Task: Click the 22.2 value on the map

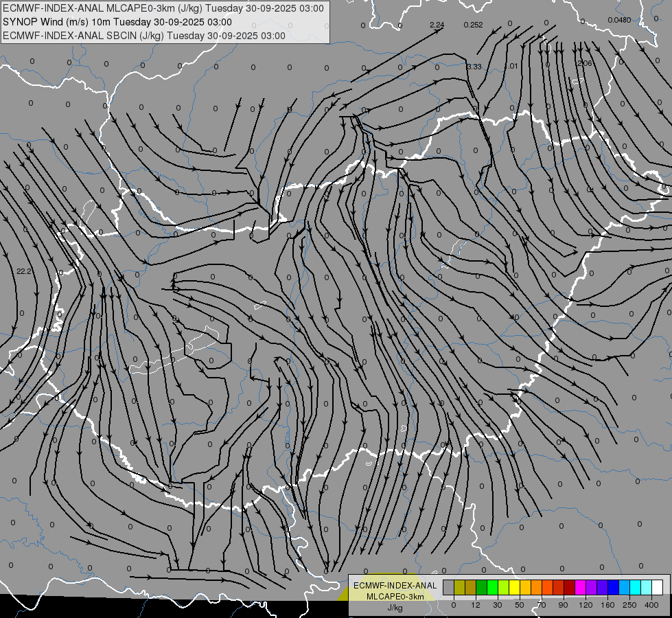Action: (24, 271)
